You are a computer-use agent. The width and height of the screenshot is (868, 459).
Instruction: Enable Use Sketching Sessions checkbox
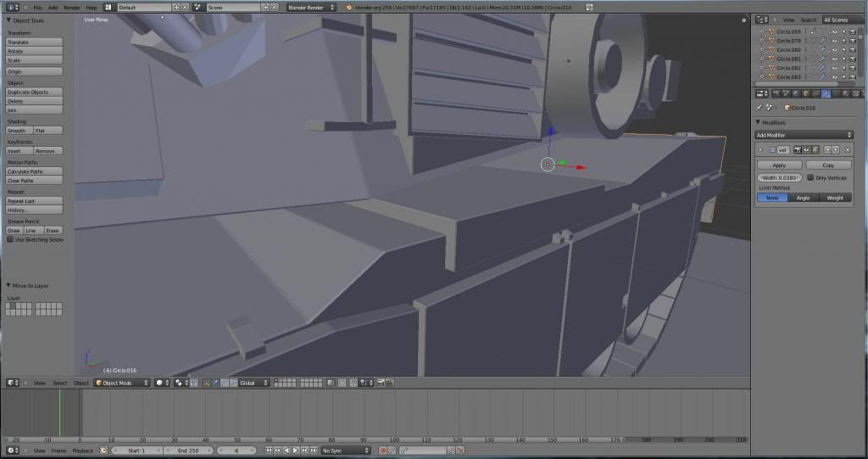10,240
